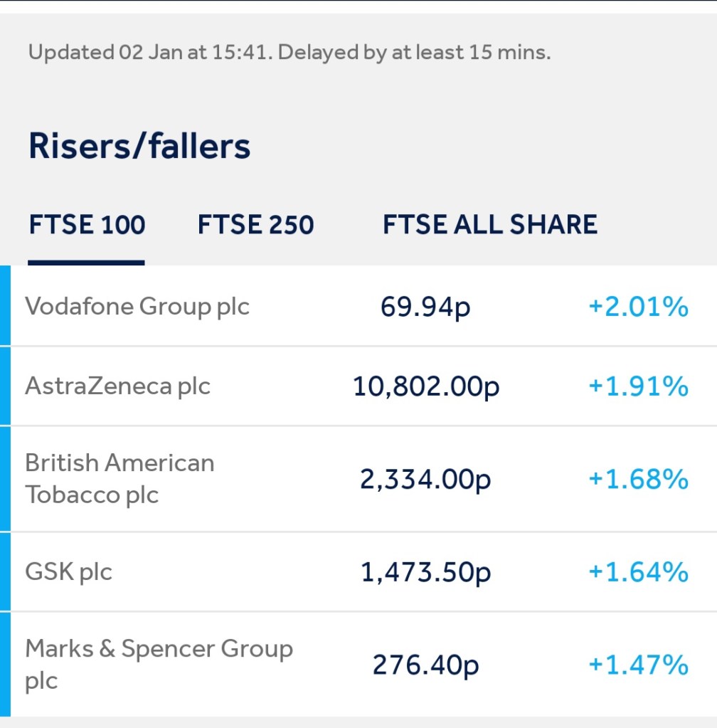Select the 1,473.50p GSK price
This screenshot has height=728, width=717.
425,572
